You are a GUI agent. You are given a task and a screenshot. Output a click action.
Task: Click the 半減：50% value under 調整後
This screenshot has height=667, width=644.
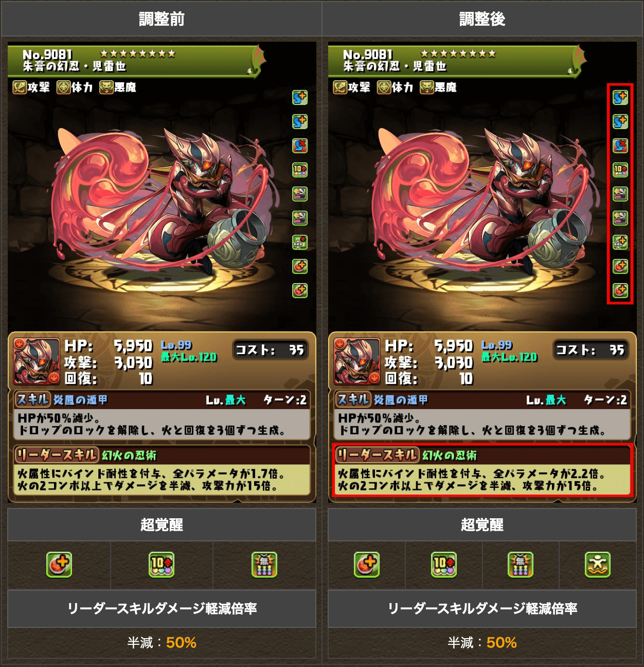click(482, 642)
